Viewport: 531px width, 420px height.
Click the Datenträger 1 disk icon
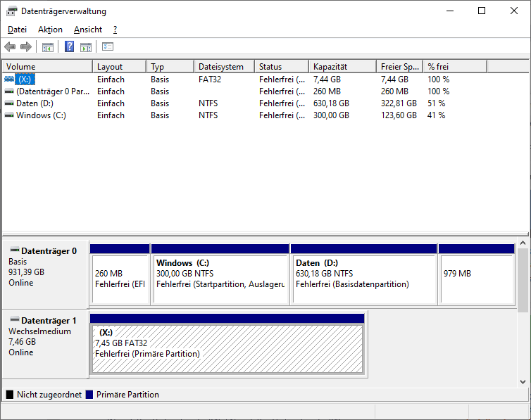tap(15, 319)
